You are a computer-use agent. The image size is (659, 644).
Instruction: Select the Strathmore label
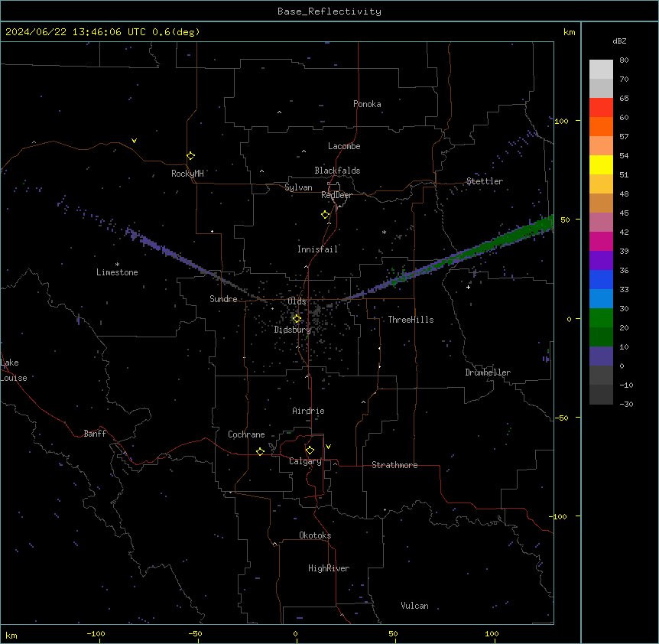pos(394,465)
